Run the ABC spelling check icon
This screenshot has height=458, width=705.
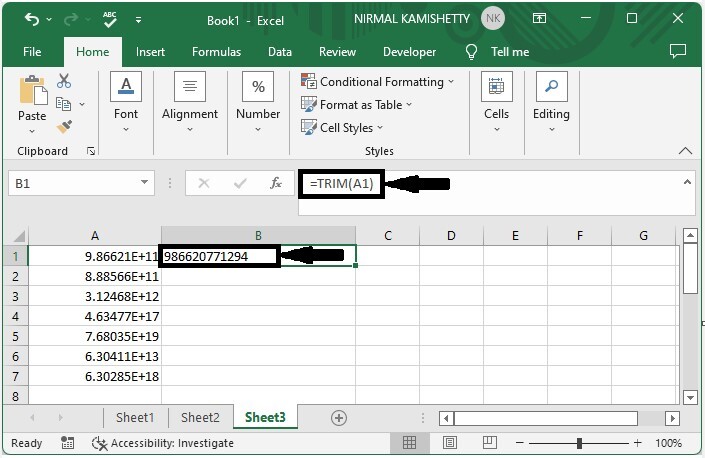(109, 19)
